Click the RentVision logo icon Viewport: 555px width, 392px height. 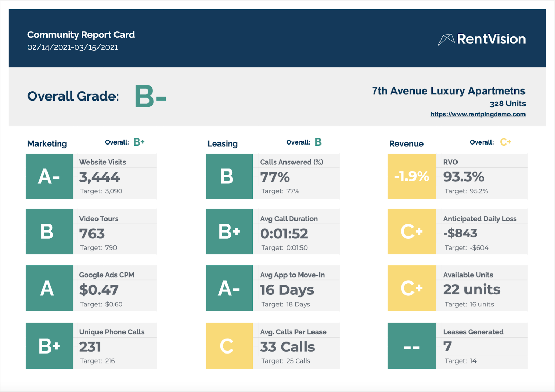446,39
